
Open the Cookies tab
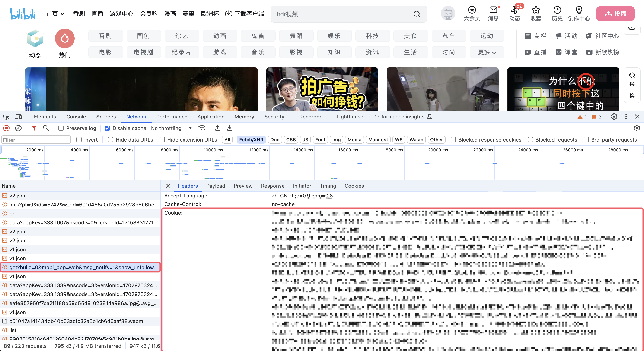pos(354,186)
